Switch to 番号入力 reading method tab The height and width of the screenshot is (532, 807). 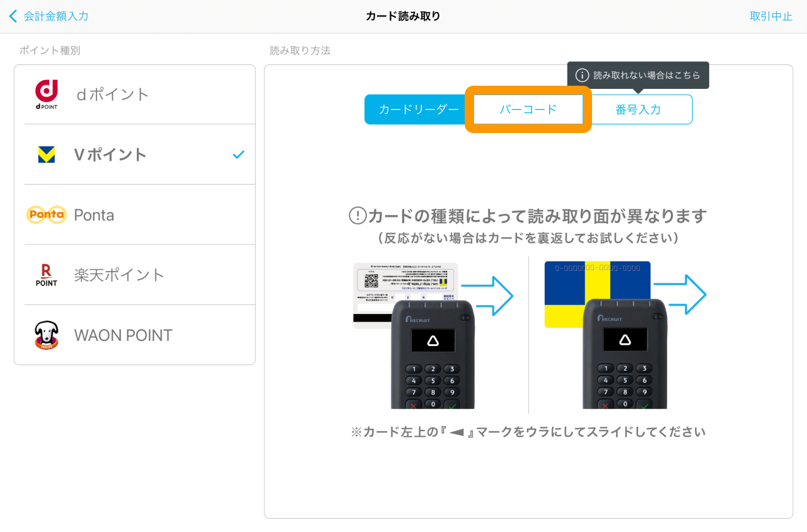(x=638, y=109)
